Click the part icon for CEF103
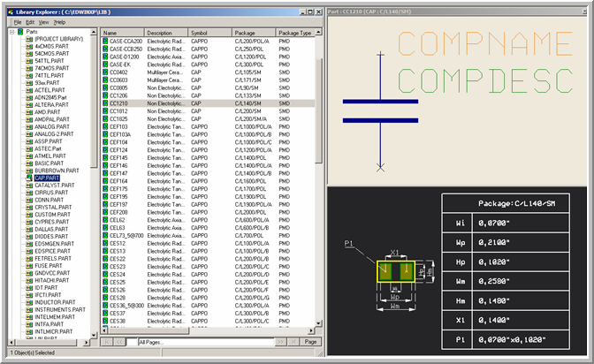The width and height of the screenshot is (594, 364). [x=105, y=126]
